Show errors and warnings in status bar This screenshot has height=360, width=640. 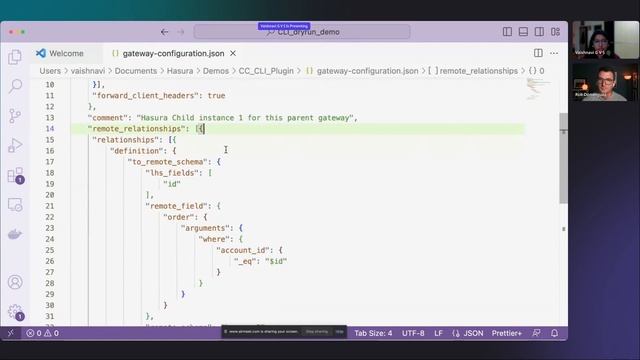click(x=42, y=333)
